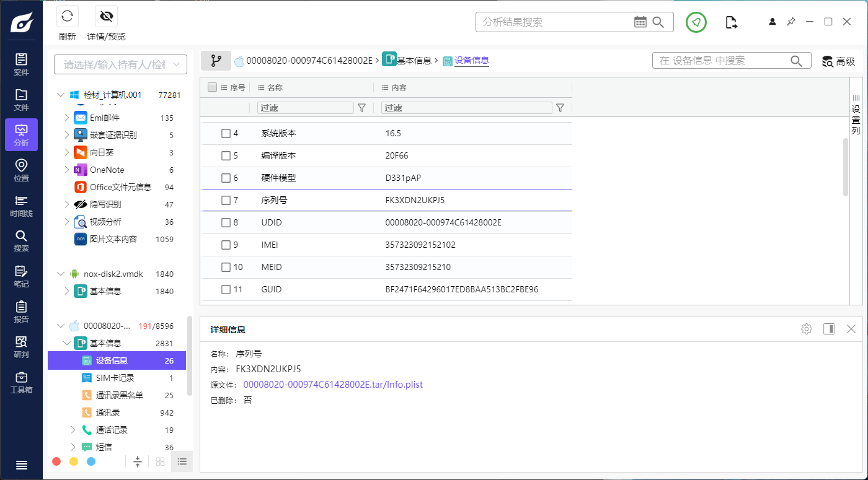Toggle the select-all checkbox in header

212,87
